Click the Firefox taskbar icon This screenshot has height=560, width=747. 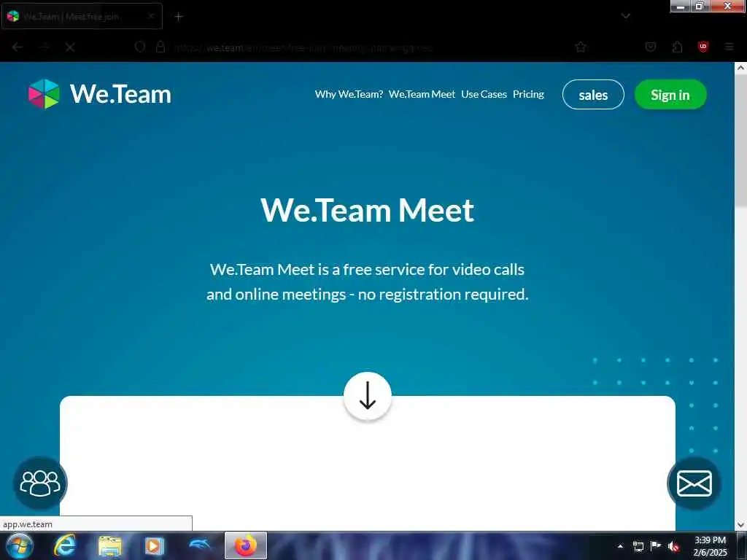[246, 545]
